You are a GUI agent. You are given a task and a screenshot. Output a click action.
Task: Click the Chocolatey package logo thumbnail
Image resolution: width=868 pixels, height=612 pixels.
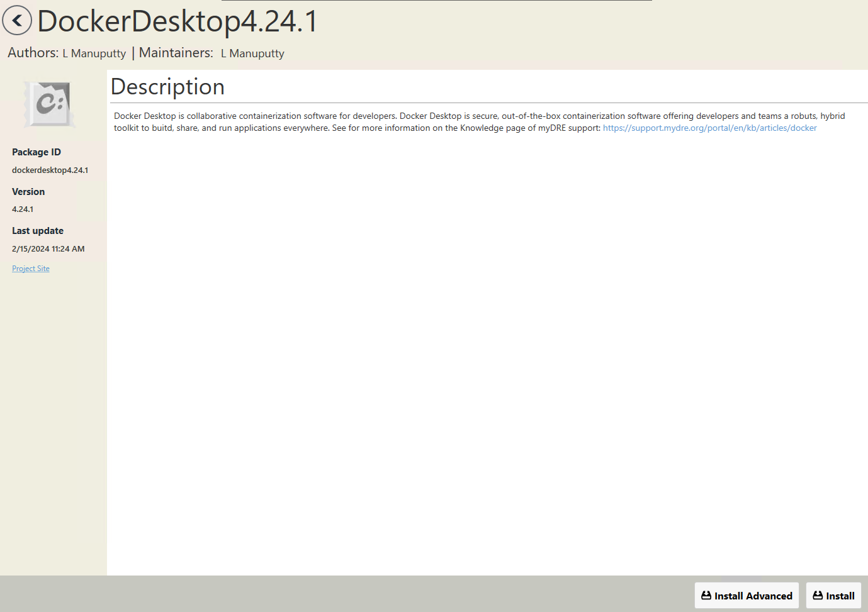click(50, 104)
